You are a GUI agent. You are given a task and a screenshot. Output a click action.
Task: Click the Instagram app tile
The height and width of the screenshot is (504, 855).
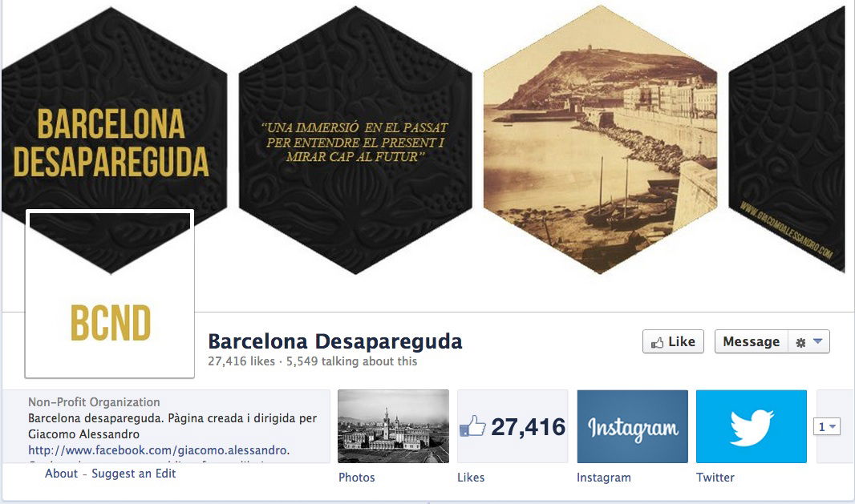(x=633, y=426)
